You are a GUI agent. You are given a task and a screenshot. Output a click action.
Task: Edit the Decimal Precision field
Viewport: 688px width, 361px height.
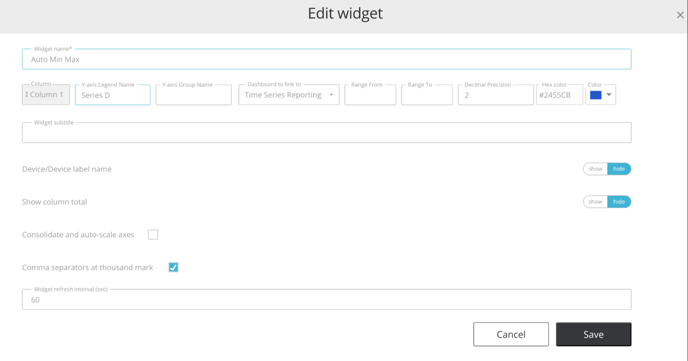496,95
